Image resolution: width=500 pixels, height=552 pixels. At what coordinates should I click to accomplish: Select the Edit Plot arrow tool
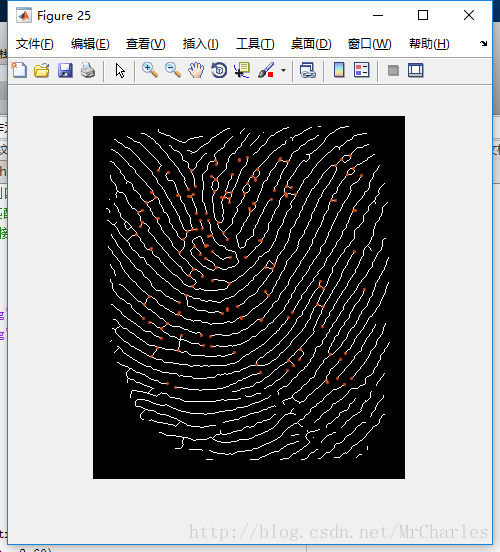pos(120,70)
